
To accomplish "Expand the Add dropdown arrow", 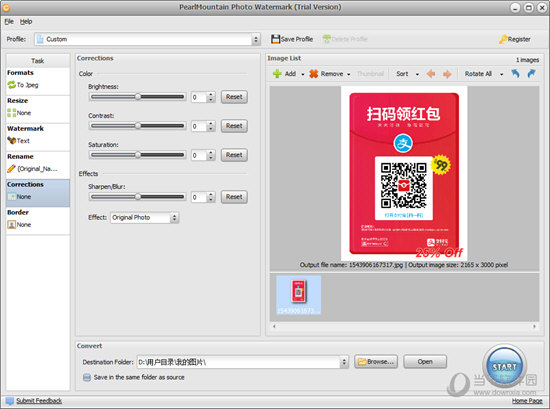I will (303, 74).
